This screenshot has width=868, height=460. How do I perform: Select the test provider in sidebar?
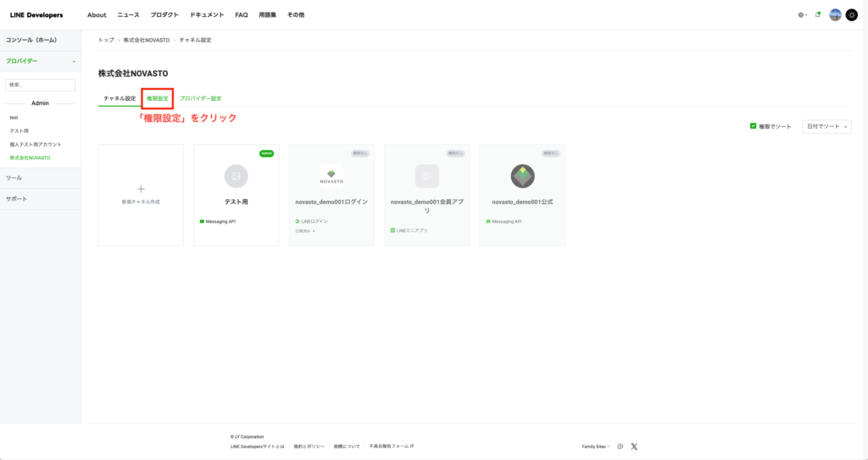point(14,118)
